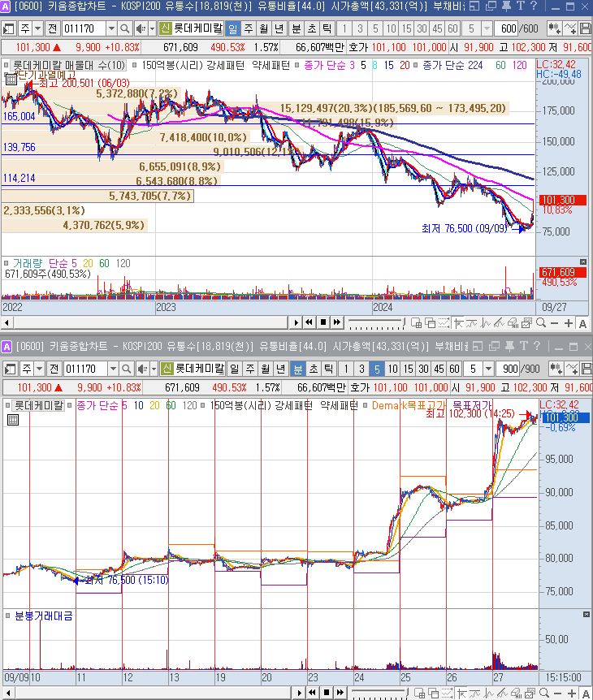Click the add-chart-indicator icon in upper toolbar
The height and width of the screenshot is (700, 593).
click(x=555, y=28)
